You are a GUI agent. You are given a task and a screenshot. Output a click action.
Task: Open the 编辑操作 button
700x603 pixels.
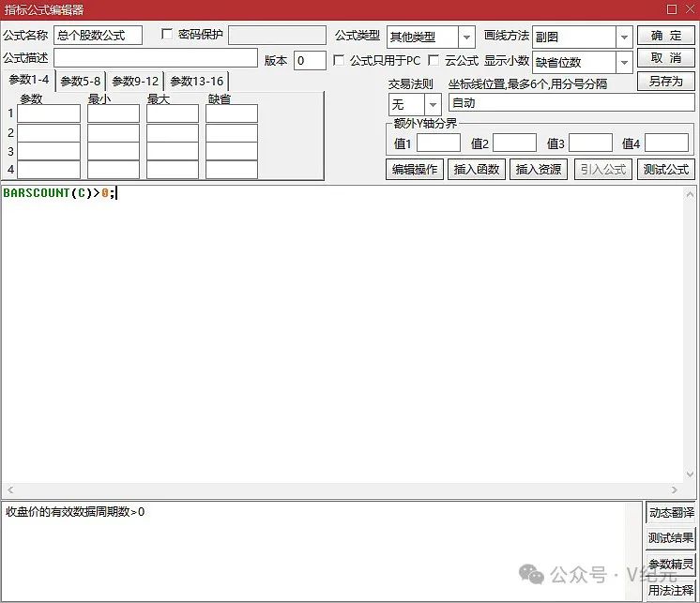coord(415,170)
